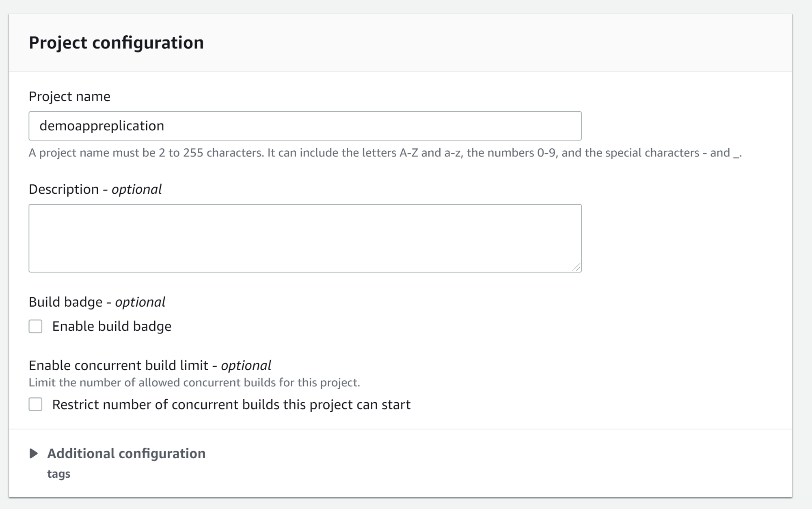
Task: Click the 'Project name' field label
Action: [x=69, y=96]
